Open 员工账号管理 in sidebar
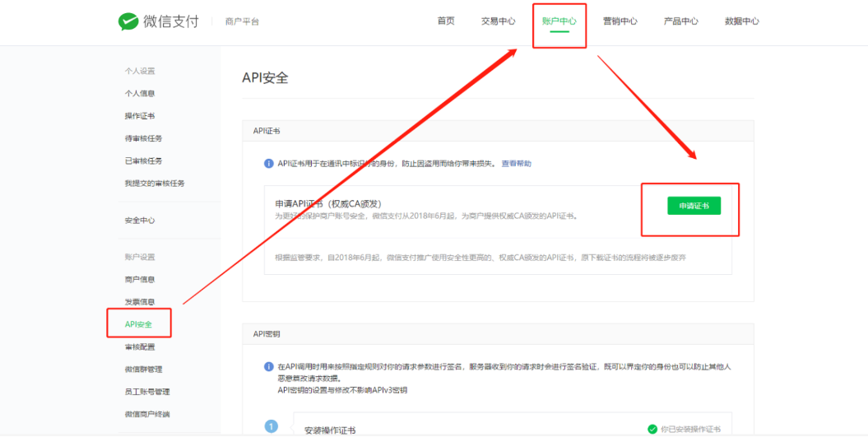 tap(147, 392)
